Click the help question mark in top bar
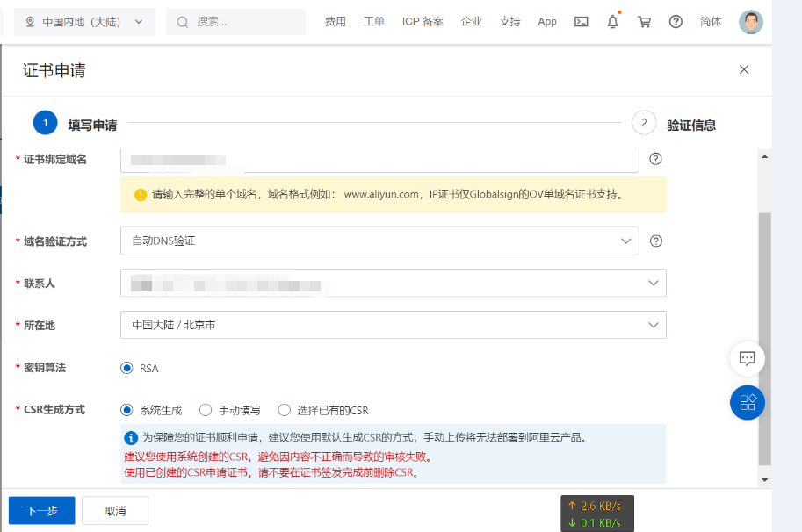Viewport: 802px width, 532px height. [x=676, y=22]
